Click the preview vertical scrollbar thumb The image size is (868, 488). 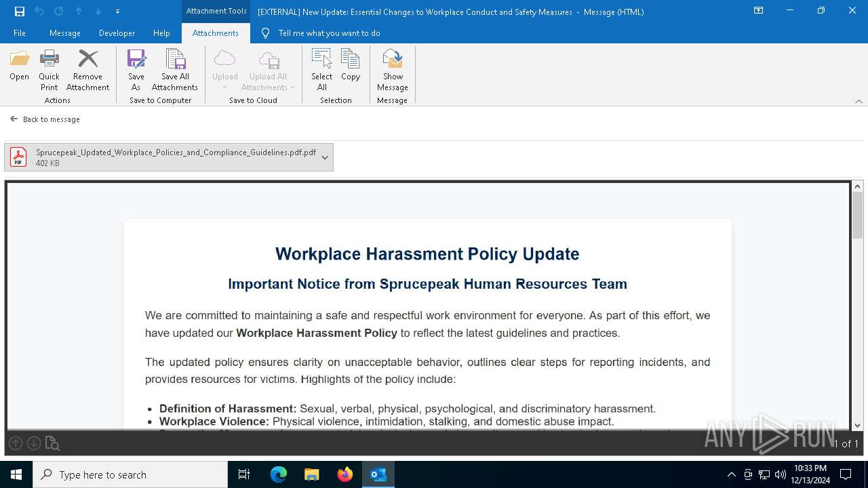click(857, 216)
